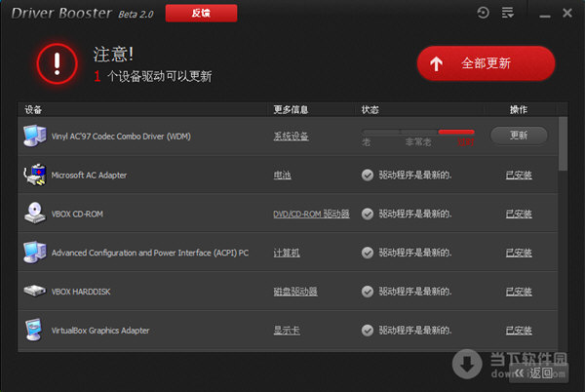Click the checkmark icon for VBOX CD-ROM
Viewport: 585px width, 392px height.
[x=368, y=214]
